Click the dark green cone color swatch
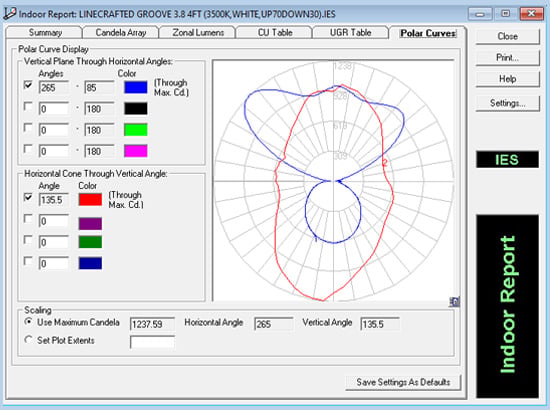Viewport: 550px width, 410px height. 90,242
